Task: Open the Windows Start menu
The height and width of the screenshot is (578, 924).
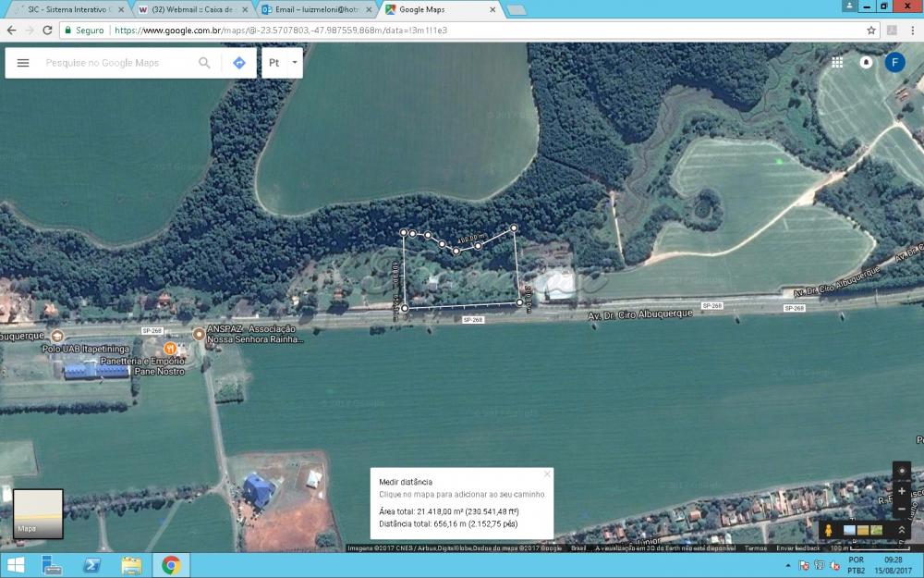Action: coord(16,565)
